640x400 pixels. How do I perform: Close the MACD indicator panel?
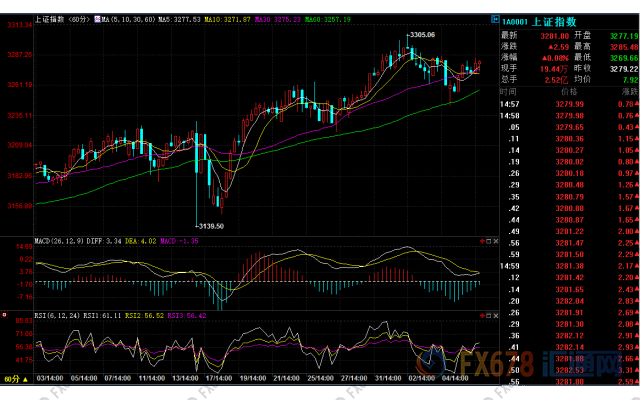pos(496,241)
